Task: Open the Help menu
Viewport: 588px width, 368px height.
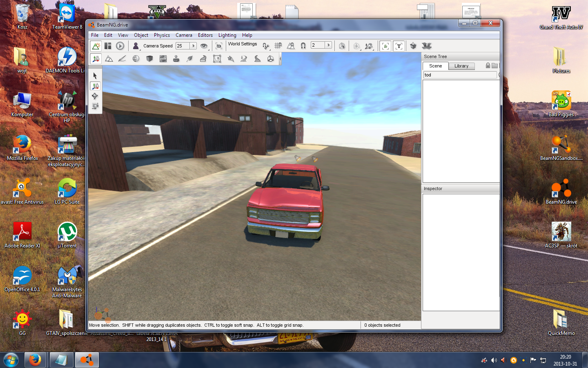Action: [x=247, y=35]
